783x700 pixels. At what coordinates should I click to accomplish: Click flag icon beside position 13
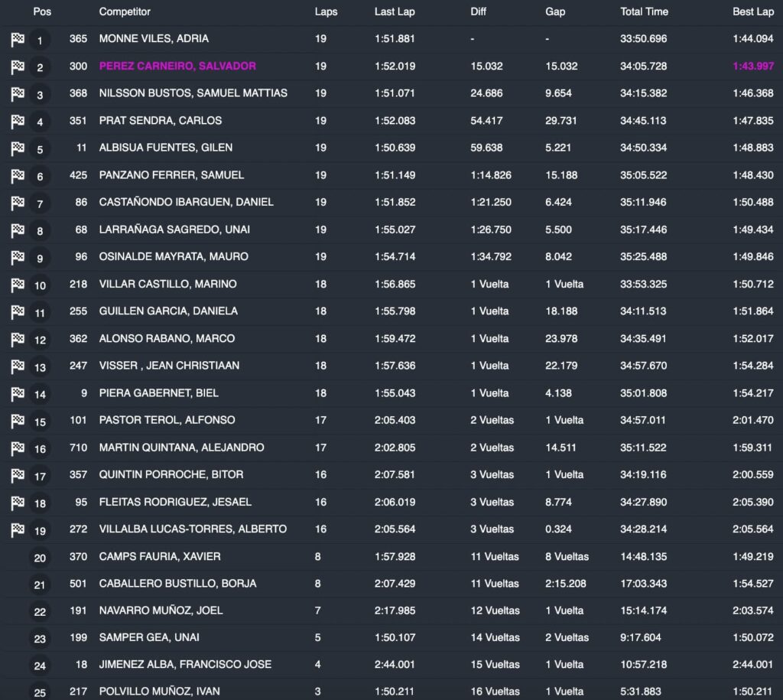(x=18, y=366)
